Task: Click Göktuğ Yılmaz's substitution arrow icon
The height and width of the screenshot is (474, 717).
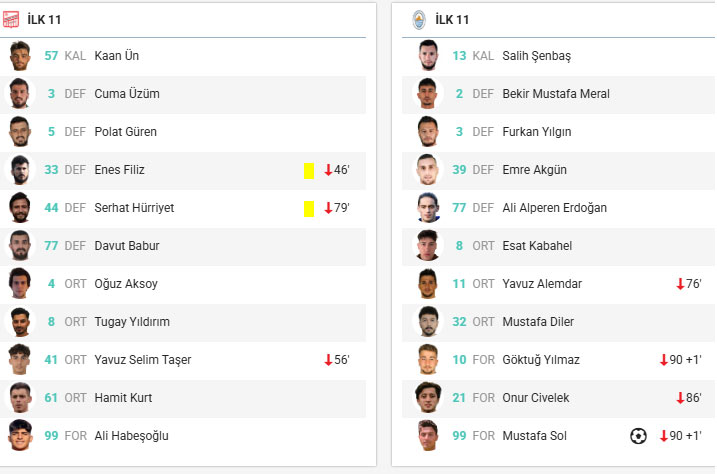Action: click(x=663, y=360)
